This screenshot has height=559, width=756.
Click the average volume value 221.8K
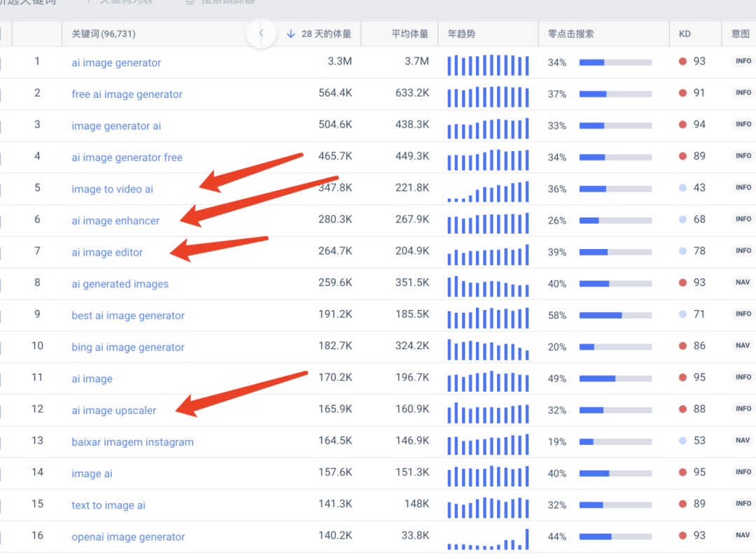click(x=412, y=187)
